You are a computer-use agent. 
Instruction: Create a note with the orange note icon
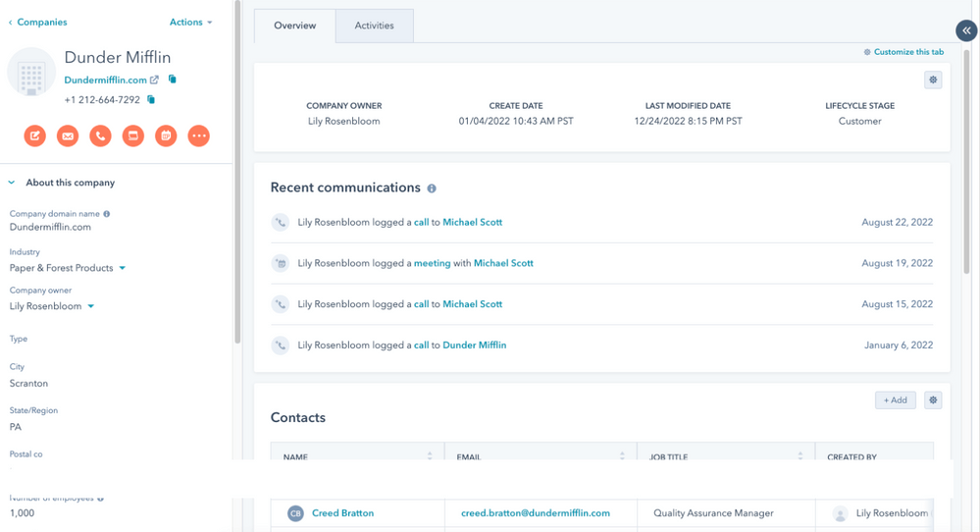(35, 135)
